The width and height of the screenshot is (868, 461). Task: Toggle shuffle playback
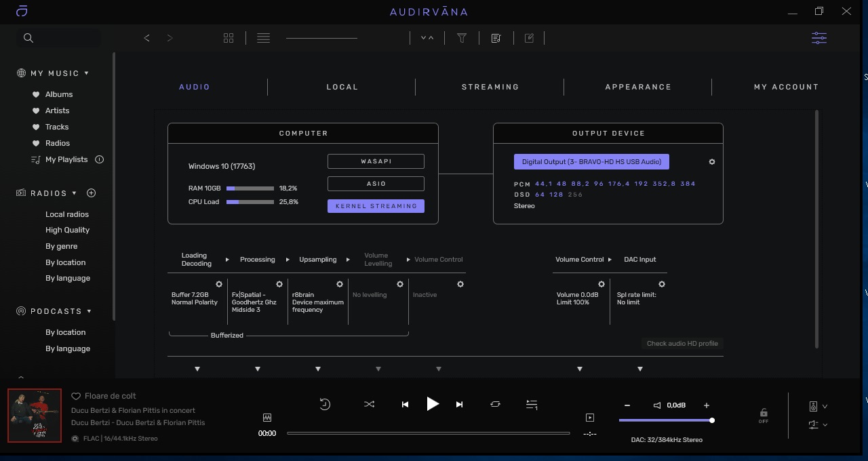tap(369, 404)
